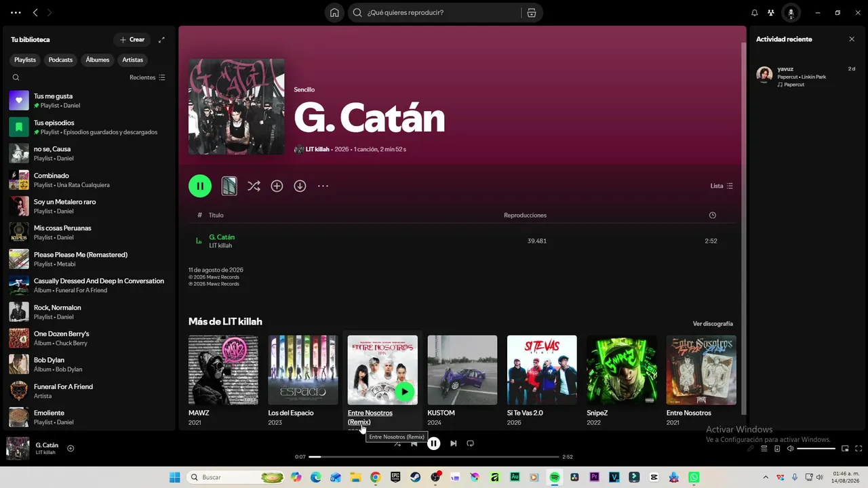This screenshot has height=488, width=868.
Task: Click the Crear button in library
Action: point(132,40)
